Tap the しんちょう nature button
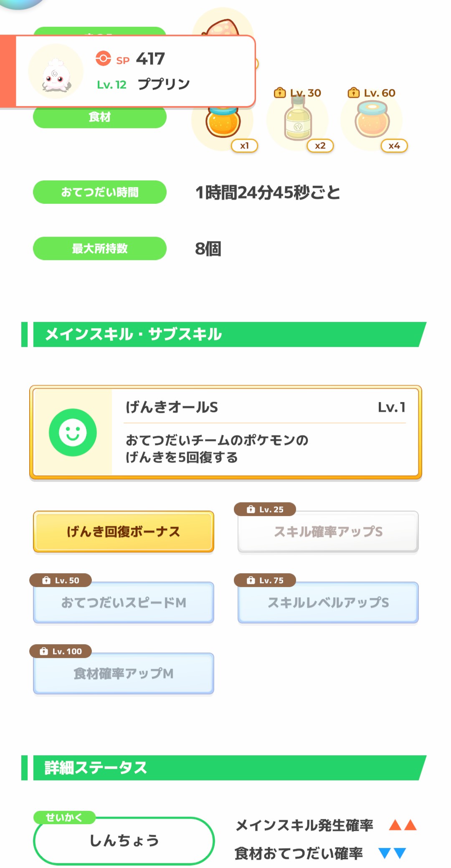Image resolution: width=451 pixels, height=868 pixels. pos(124,840)
